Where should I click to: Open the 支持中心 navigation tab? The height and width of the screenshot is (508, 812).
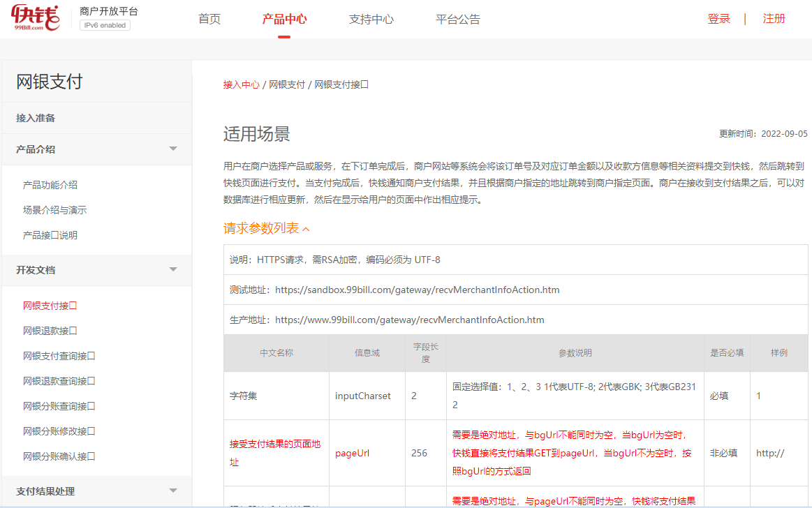pos(371,19)
